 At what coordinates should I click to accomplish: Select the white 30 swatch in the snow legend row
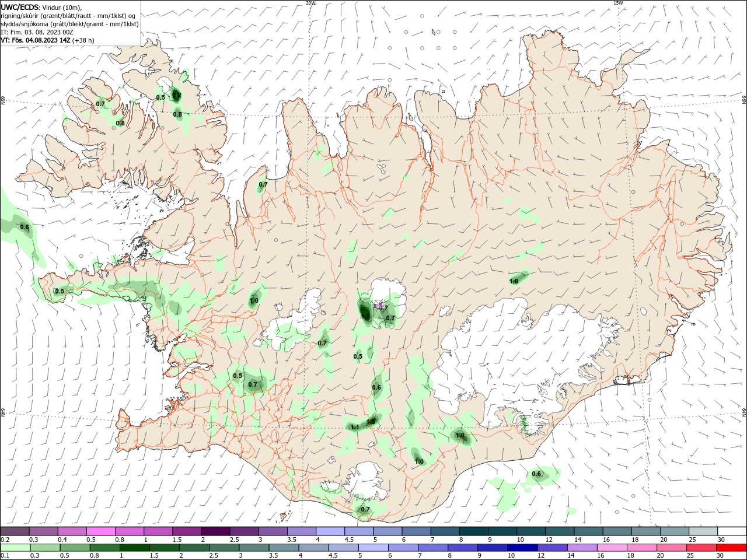pyautogui.click(x=732, y=531)
